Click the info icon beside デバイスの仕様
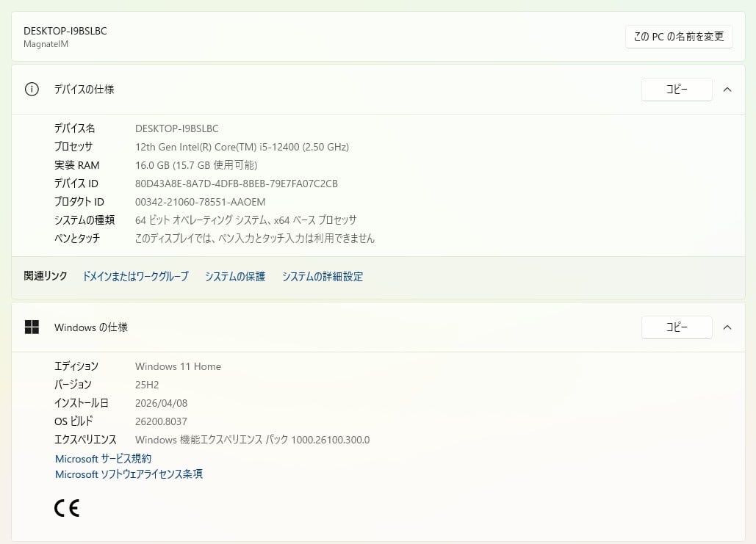The image size is (756, 544). (32, 89)
